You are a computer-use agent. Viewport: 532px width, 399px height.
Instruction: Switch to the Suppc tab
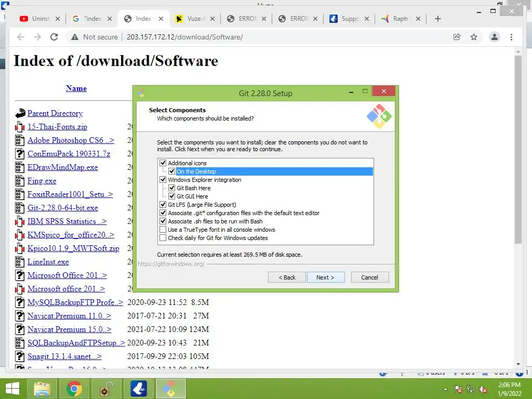pyautogui.click(x=349, y=19)
